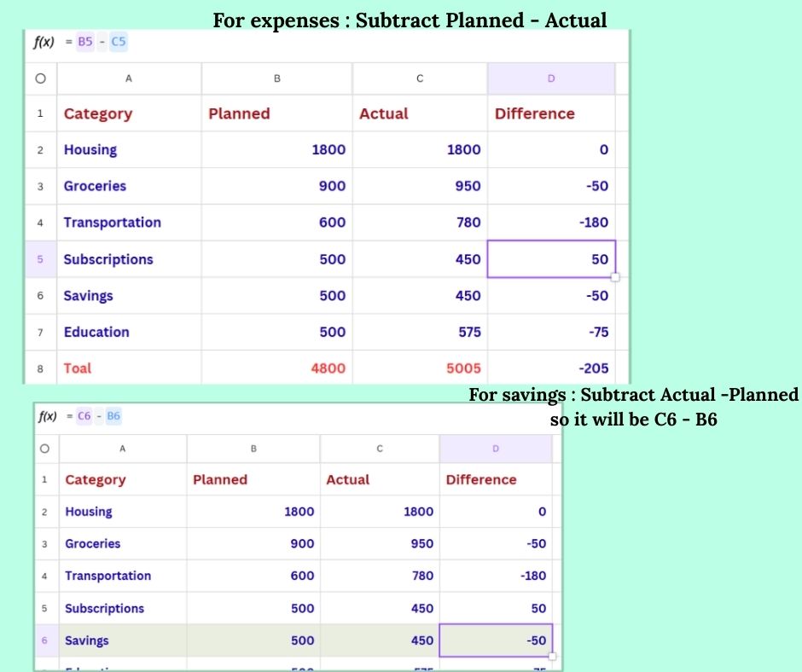Click the Difference header cell in the top sheet
This screenshot has height=672, width=802.
point(551,113)
